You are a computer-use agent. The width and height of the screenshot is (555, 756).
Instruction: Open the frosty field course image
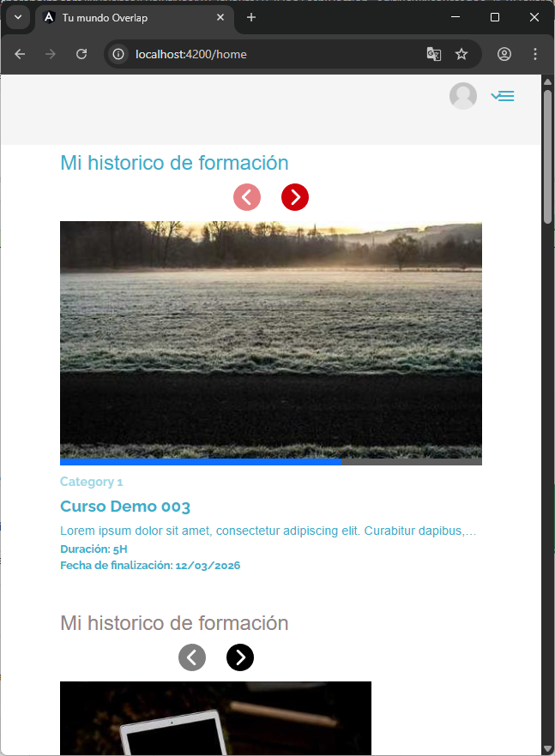[271, 340]
